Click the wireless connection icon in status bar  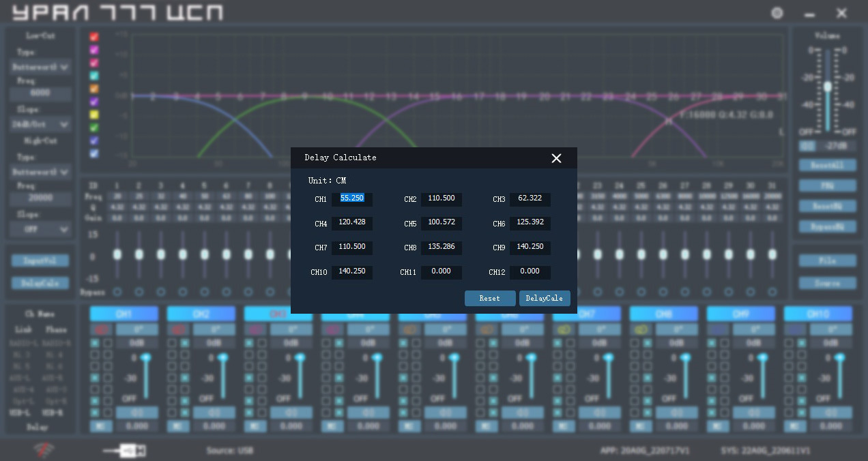click(44, 450)
